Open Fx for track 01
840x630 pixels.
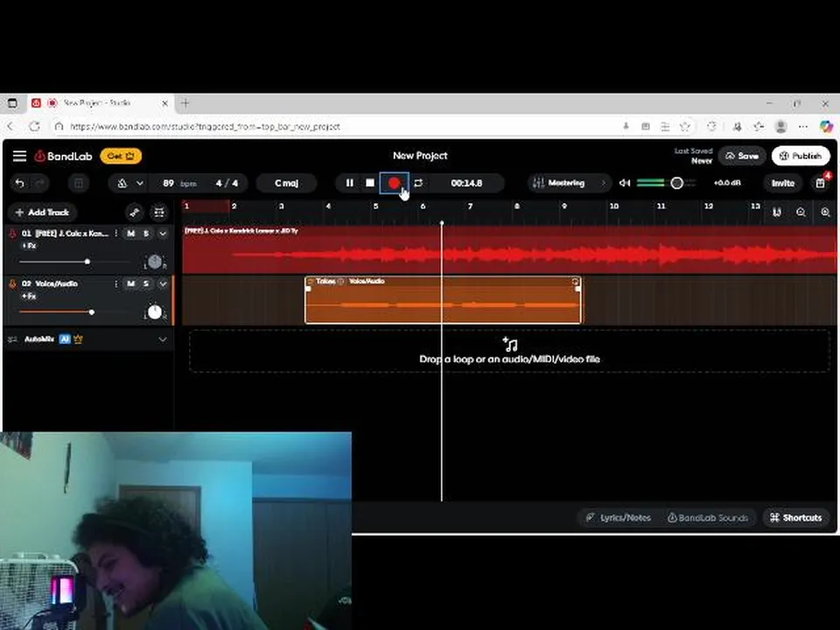coord(30,246)
